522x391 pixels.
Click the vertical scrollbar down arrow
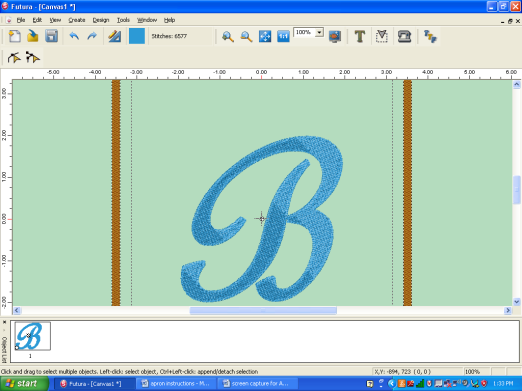pyautogui.click(x=516, y=302)
